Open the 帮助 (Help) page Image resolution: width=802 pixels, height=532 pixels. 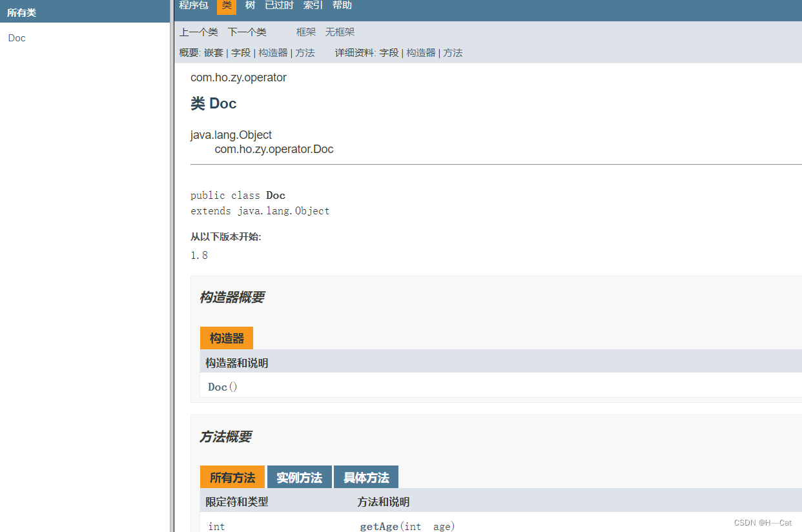point(342,6)
